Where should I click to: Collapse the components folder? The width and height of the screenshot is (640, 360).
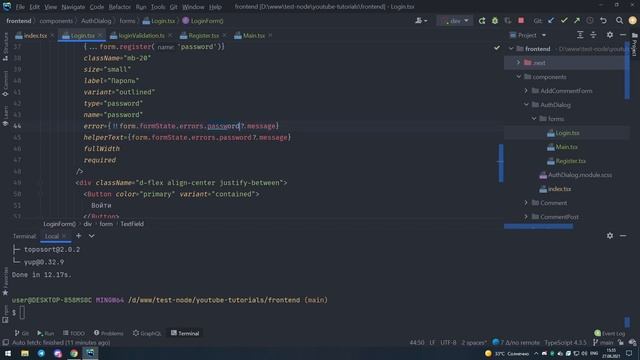pyautogui.click(x=518, y=77)
